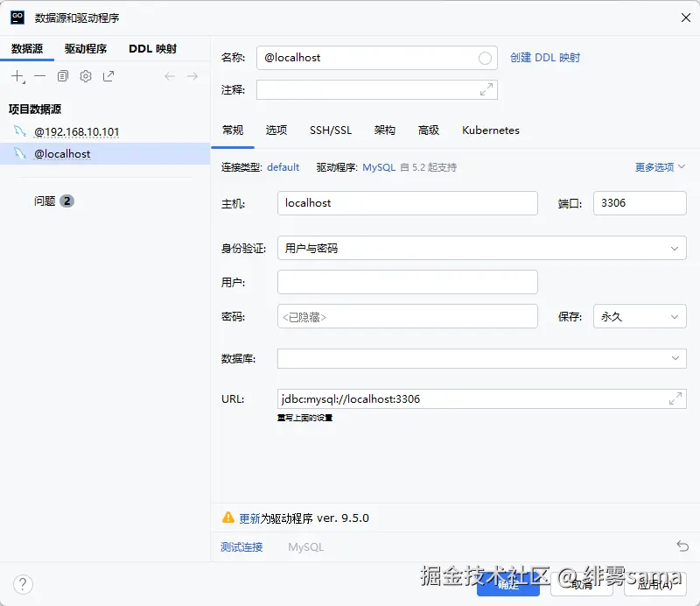Expand the URL field with arrows icon

pos(675,398)
